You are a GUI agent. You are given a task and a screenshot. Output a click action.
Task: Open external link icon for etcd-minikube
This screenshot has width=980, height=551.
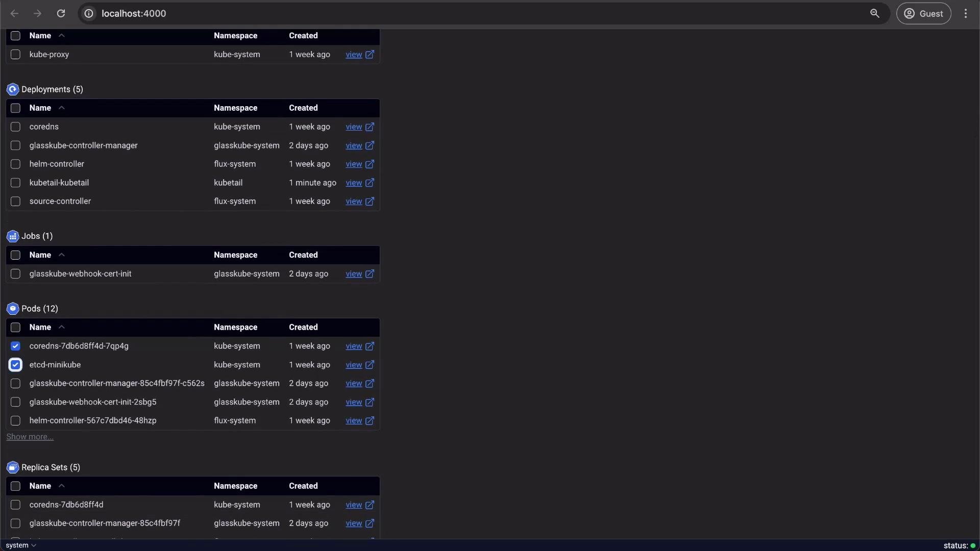tap(370, 365)
